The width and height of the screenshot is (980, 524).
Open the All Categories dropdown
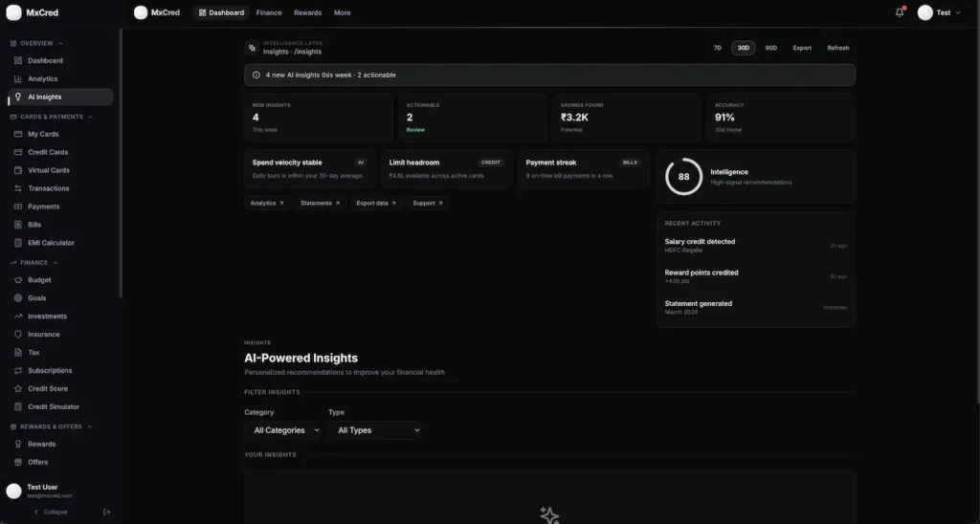(282, 430)
